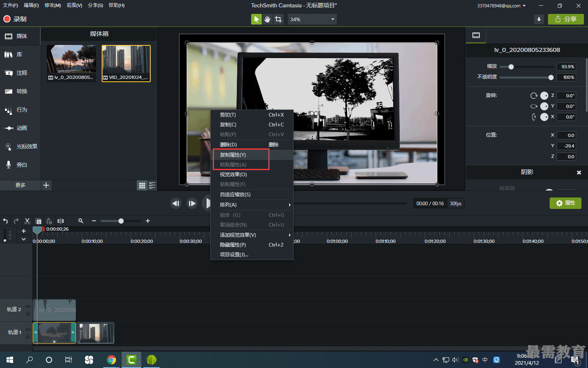Click the X rotation arrow icon
Screen dimensions: 588x368
pyautogui.click(x=534, y=117)
